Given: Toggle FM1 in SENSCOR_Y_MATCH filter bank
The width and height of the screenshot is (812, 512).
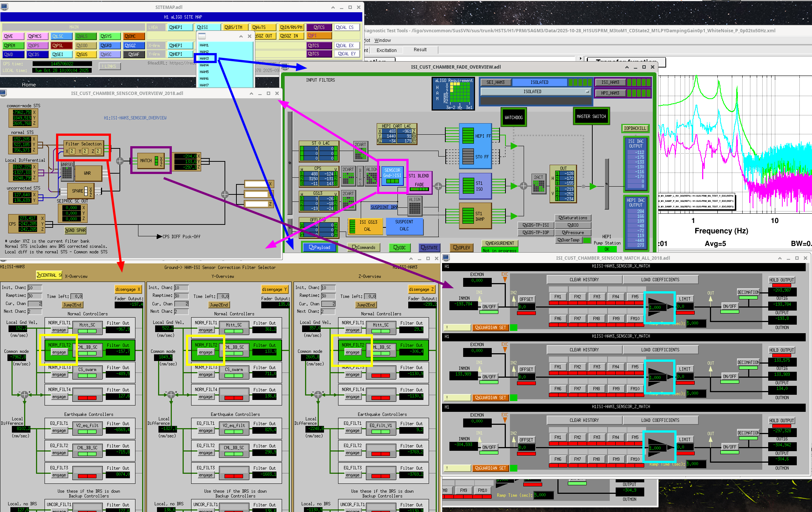Looking at the screenshot, I should pyautogui.click(x=557, y=367).
